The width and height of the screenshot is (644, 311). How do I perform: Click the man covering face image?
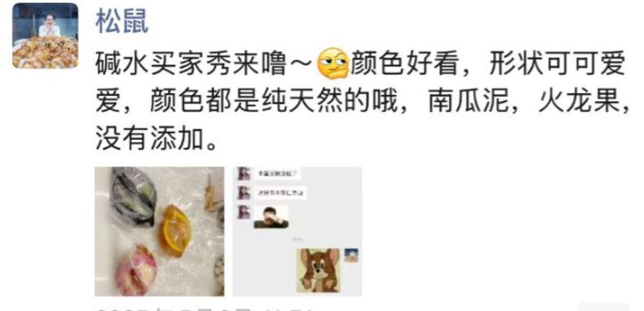point(270,217)
